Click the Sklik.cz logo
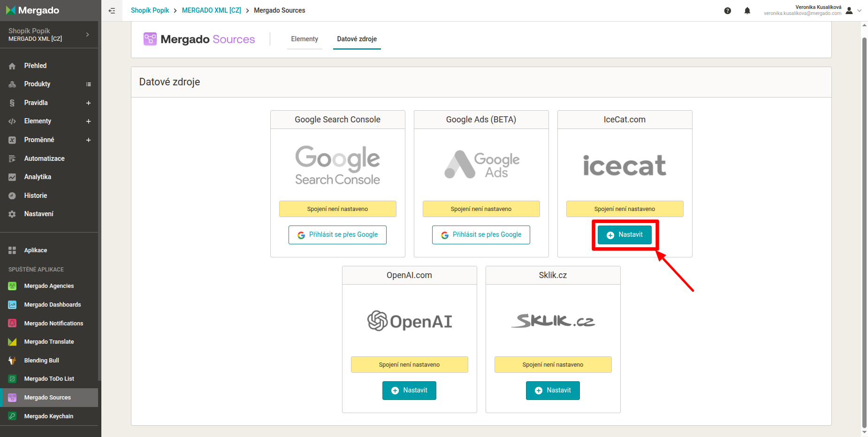This screenshot has width=868, height=437. [x=553, y=321]
